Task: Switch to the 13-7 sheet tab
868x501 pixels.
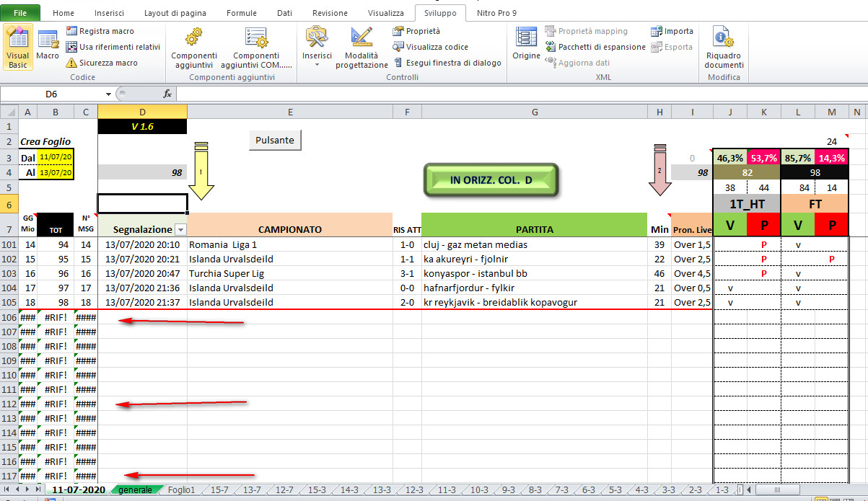Action: (252, 489)
